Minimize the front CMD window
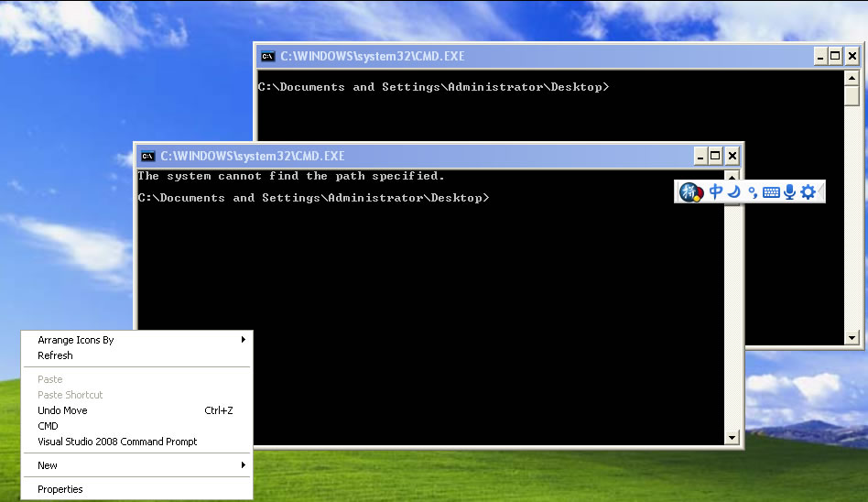 click(700, 157)
